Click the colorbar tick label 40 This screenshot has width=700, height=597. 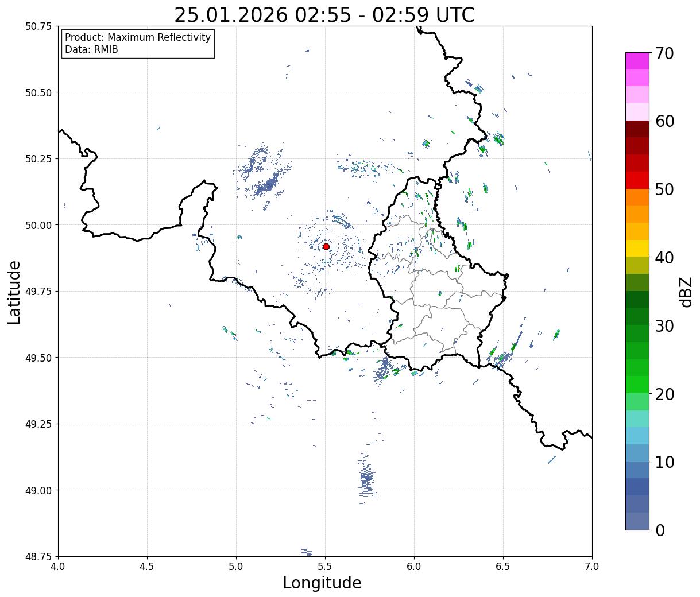[664, 258]
